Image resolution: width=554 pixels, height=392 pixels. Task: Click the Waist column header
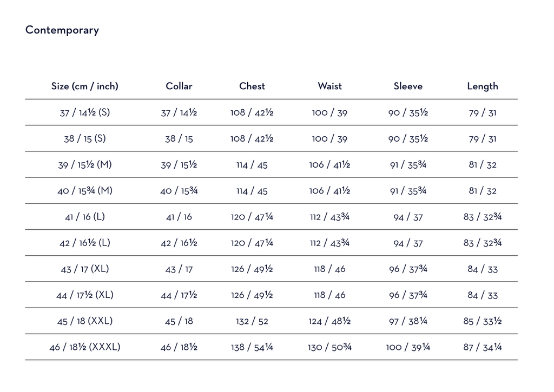pyautogui.click(x=330, y=86)
